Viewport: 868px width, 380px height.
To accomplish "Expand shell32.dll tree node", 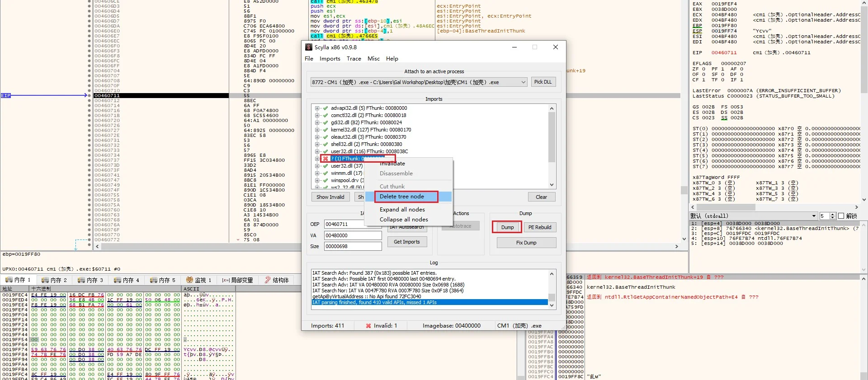I will pyautogui.click(x=317, y=144).
